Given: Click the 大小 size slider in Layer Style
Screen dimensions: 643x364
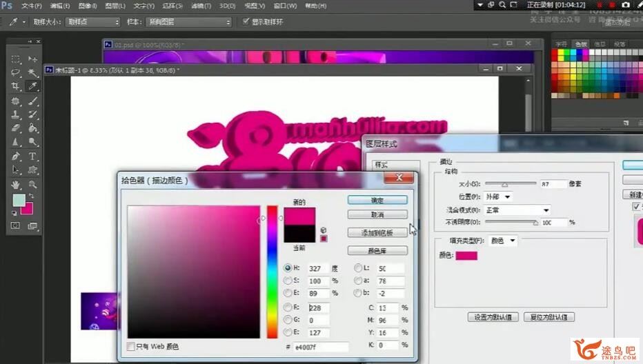Looking at the screenshot, I should pyautogui.click(x=511, y=183).
